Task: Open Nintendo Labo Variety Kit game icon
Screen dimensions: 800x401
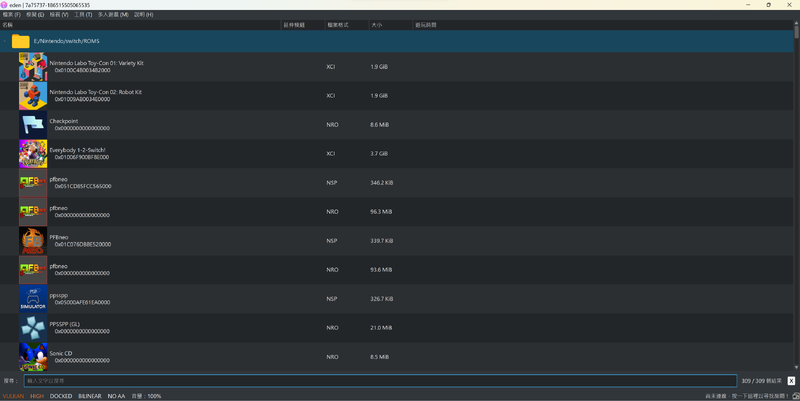Action: [33, 67]
